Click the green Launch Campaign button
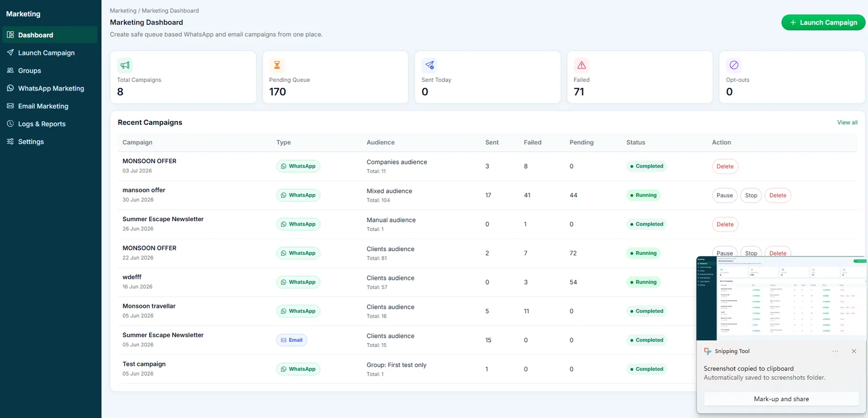The image size is (868, 418). [x=824, y=22]
